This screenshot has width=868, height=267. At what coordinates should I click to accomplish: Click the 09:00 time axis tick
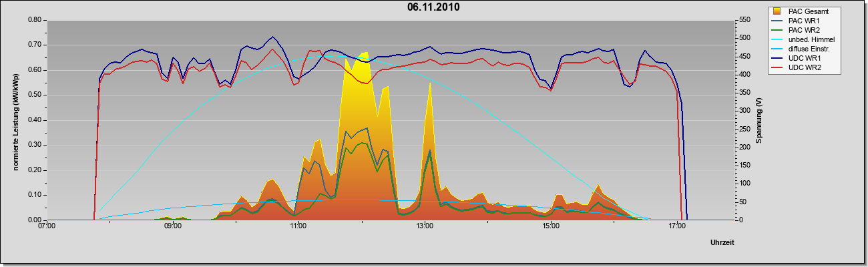coord(172,226)
